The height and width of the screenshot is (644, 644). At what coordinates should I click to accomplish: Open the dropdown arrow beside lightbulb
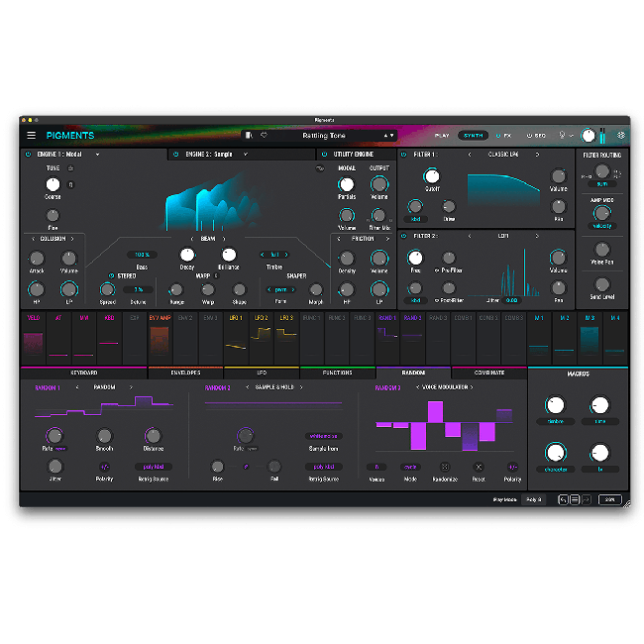click(x=572, y=136)
